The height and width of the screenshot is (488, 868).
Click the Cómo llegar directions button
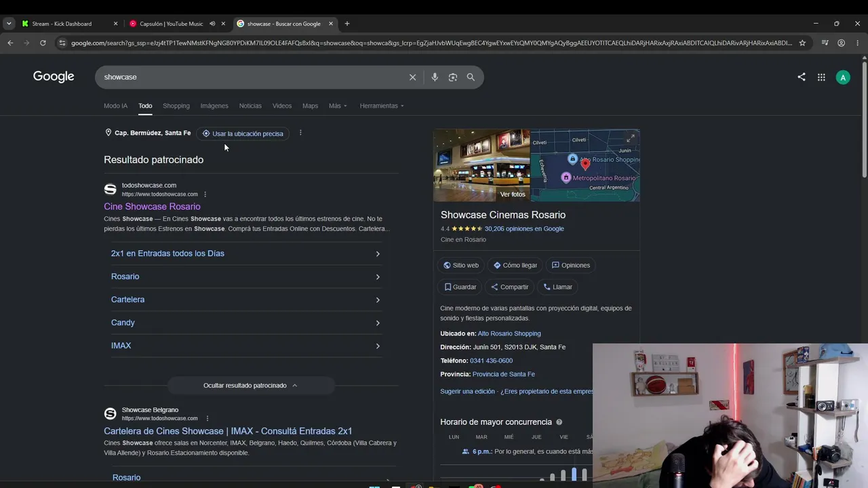515,265
